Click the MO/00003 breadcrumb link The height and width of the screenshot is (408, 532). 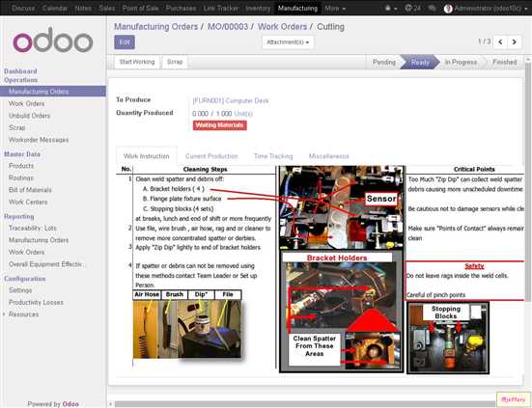coord(228,27)
